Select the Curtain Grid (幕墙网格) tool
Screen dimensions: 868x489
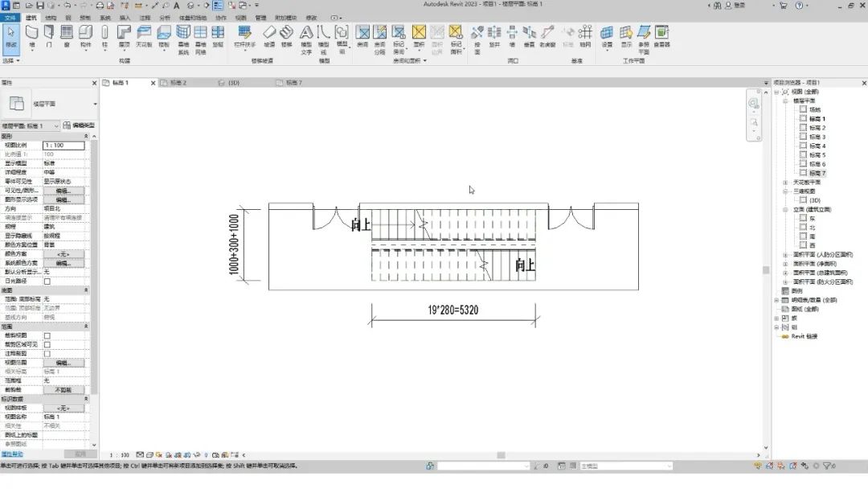coord(200,40)
